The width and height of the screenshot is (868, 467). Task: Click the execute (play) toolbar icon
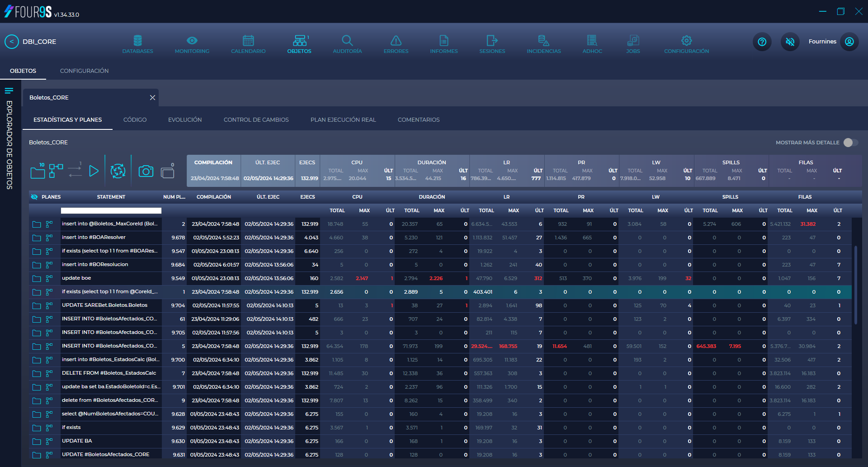[x=94, y=171]
